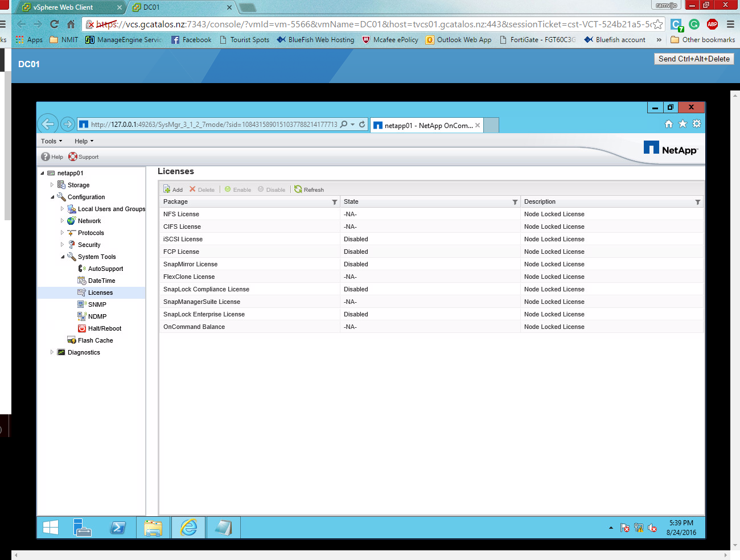The height and width of the screenshot is (560, 740).
Task: Expand the Network tree node
Action: (x=62, y=221)
